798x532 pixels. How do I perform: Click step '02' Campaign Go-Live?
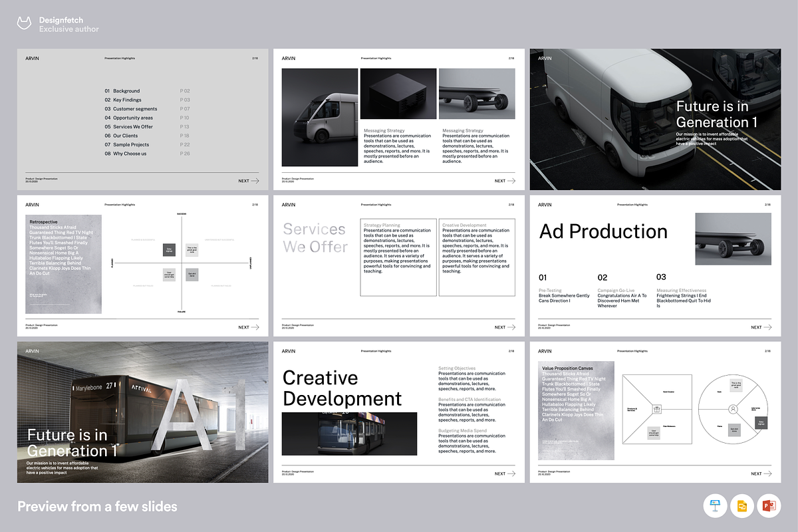point(602,277)
